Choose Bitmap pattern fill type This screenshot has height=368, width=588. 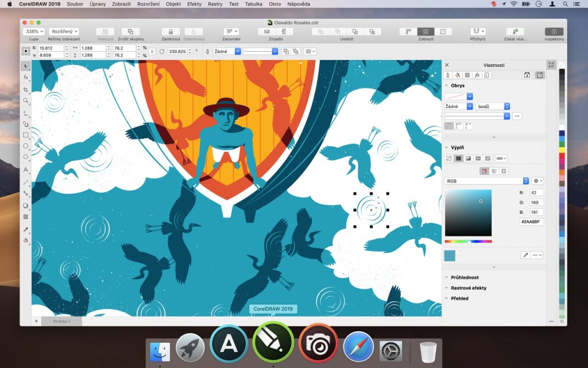[x=488, y=159]
